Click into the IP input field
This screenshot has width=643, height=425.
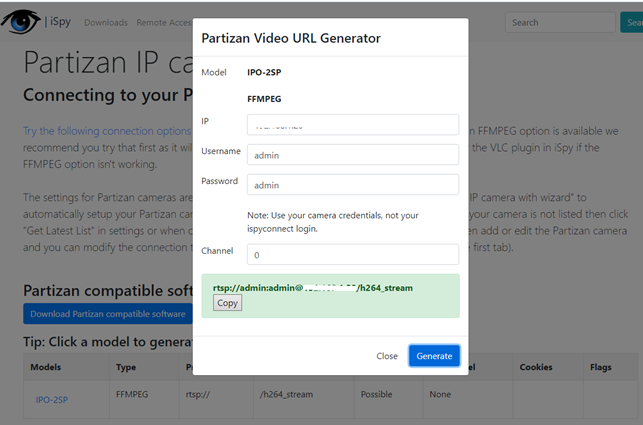pos(353,125)
